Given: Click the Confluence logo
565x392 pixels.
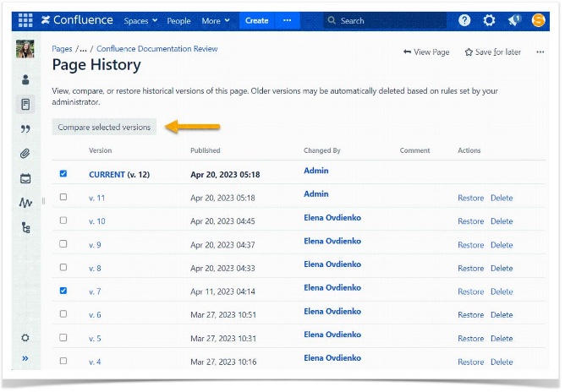Looking at the screenshot, I should [x=77, y=20].
